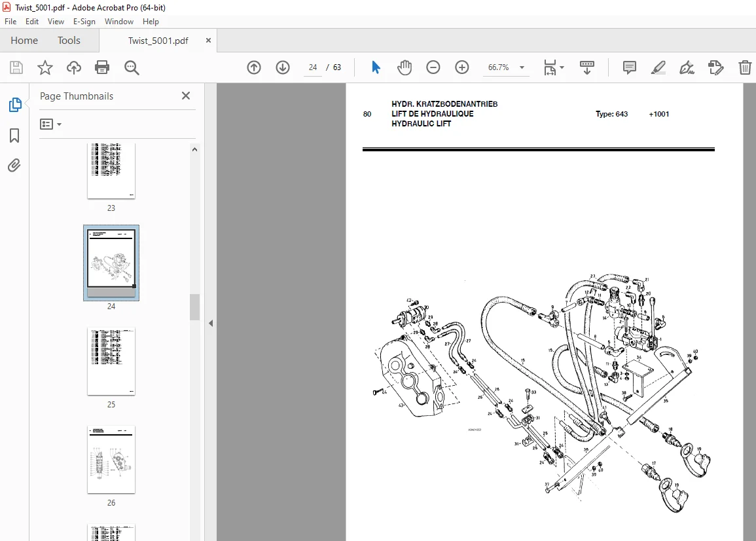Click the Delete trash icon

pyautogui.click(x=745, y=67)
